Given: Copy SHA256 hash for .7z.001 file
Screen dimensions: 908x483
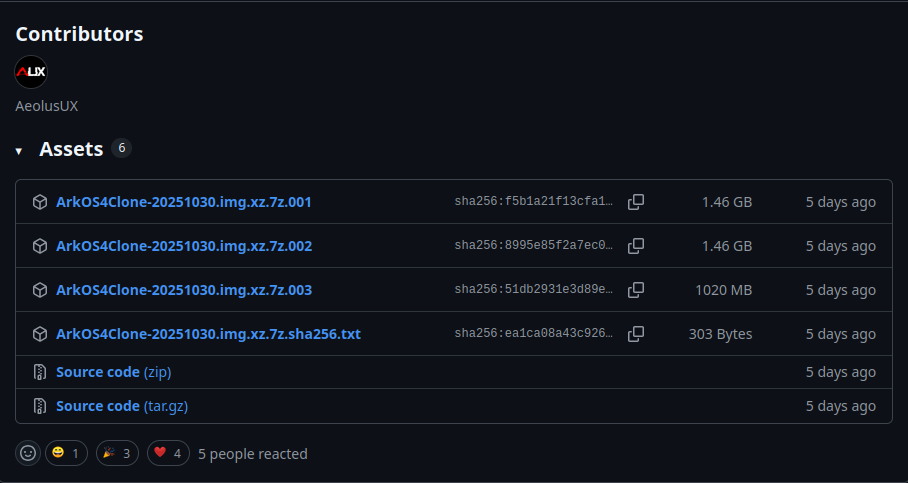Looking at the screenshot, I should (635, 202).
